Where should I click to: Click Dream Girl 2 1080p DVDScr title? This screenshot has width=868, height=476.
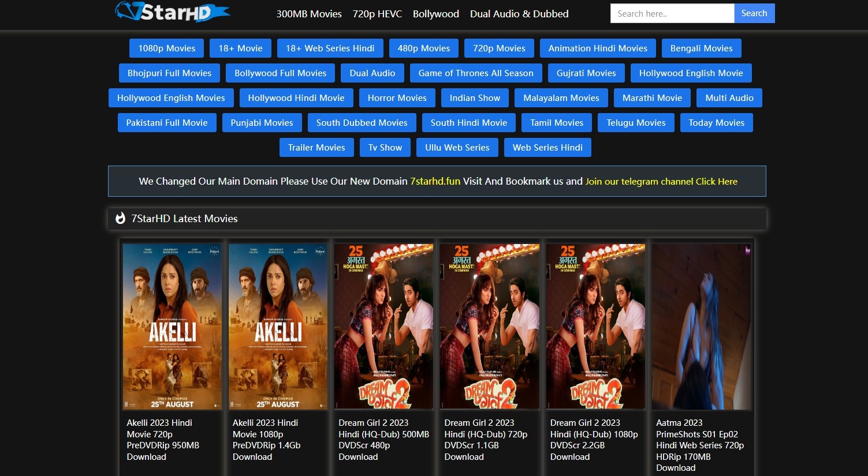[x=594, y=440]
